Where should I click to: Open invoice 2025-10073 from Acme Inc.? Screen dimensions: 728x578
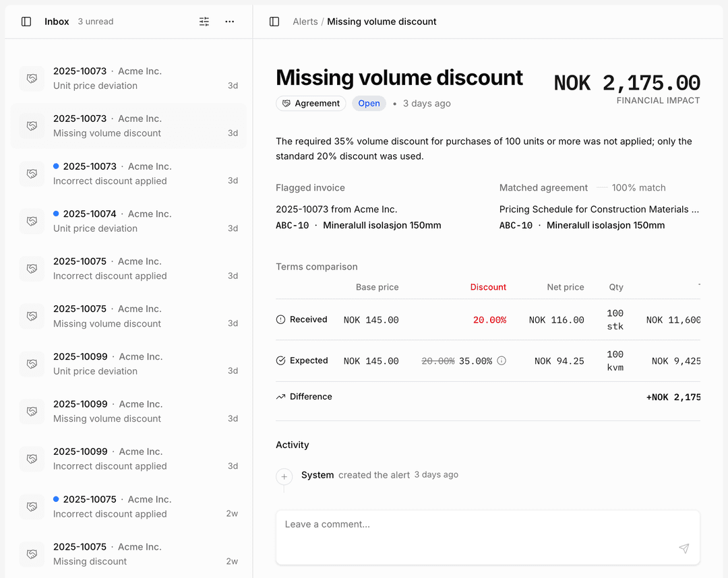336,210
